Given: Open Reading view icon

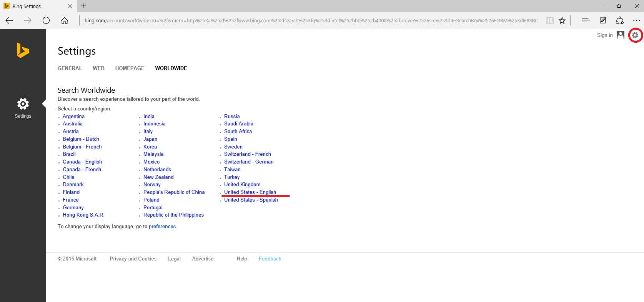Looking at the screenshot, I should point(550,20).
